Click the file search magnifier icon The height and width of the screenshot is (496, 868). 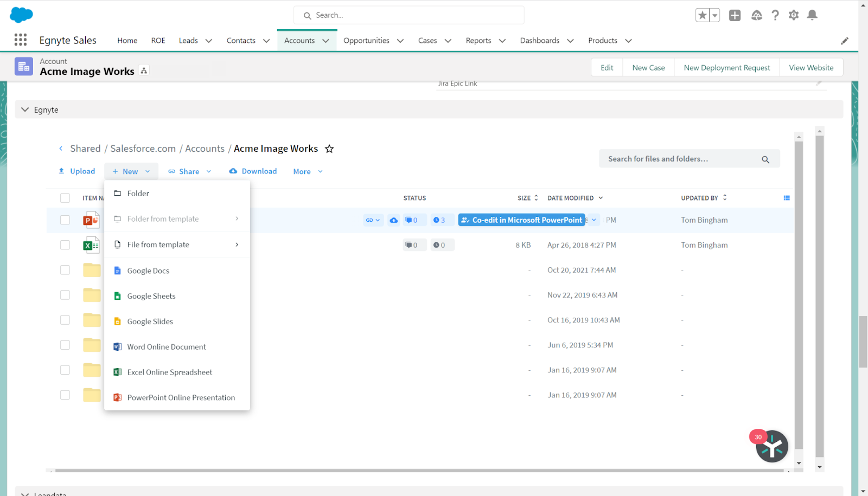tap(765, 159)
